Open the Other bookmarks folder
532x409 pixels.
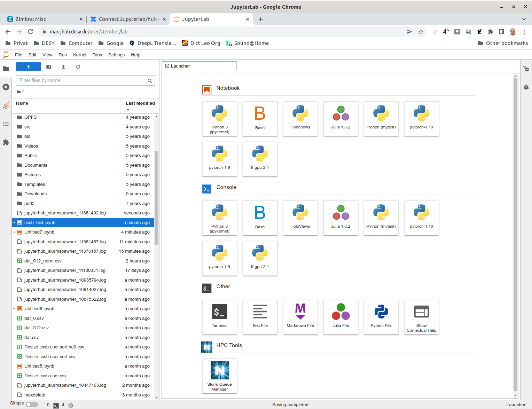click(503, 43)
